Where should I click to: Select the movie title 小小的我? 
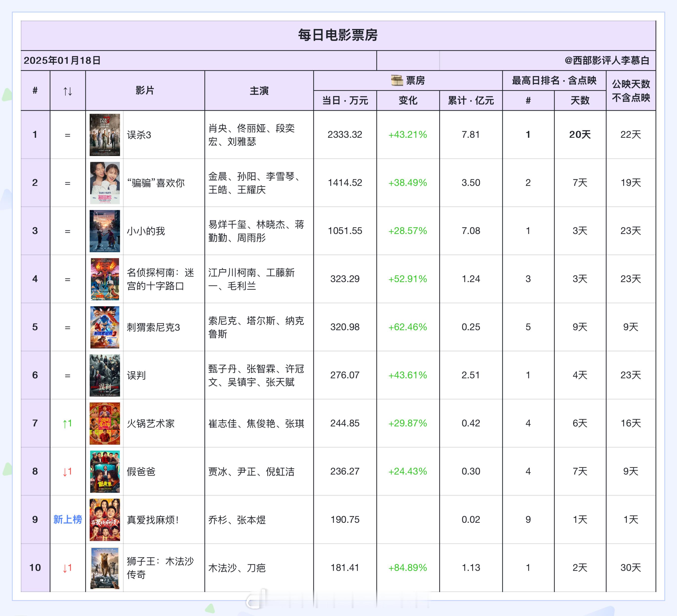[x=146, y=231]
